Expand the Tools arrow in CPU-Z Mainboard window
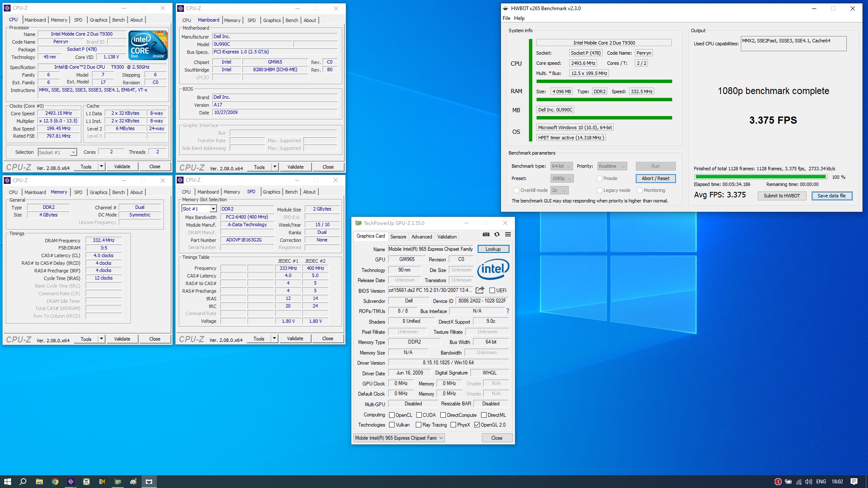Viewport: 868px width, 488px height. point(275,167)
